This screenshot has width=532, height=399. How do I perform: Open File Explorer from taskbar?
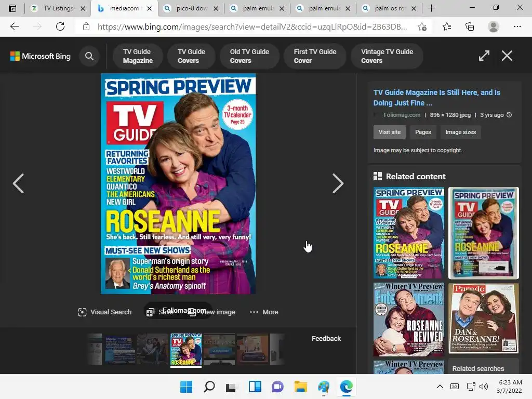[301, 387]
